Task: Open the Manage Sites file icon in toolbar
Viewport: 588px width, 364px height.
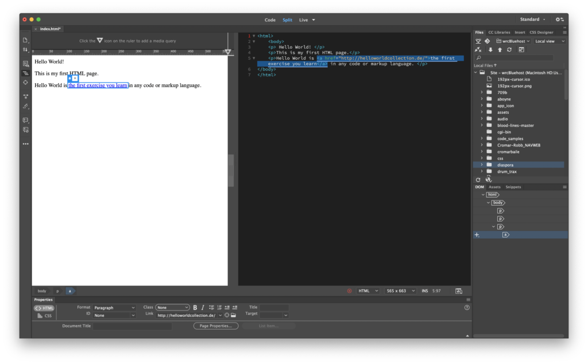Action: tap(26, 40)
